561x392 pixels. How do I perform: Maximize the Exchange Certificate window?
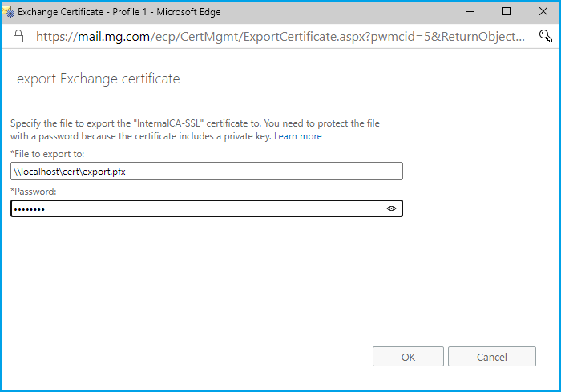click(x=507, y=12)
